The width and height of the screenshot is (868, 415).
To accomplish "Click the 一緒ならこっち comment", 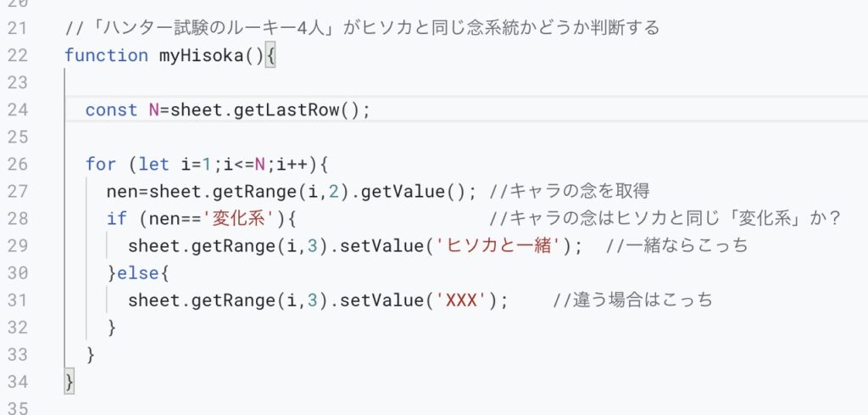I will pyautogui.click(x=677, y=245).
